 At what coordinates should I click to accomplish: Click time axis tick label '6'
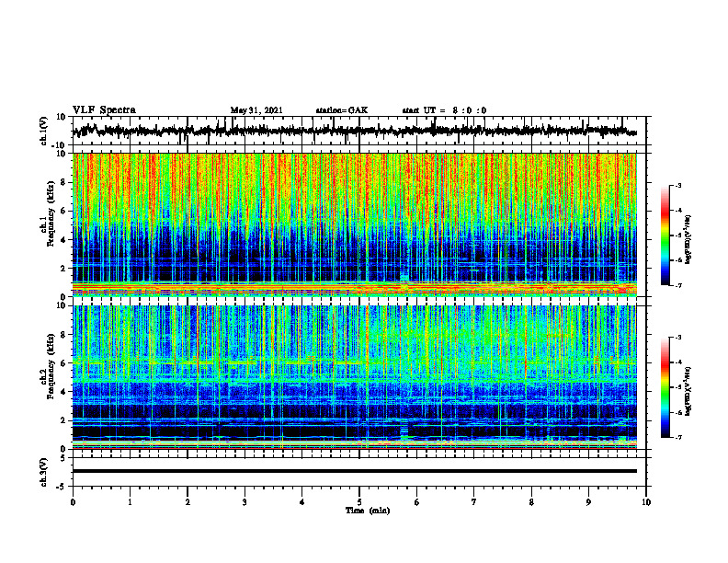(x=417, y=502)
